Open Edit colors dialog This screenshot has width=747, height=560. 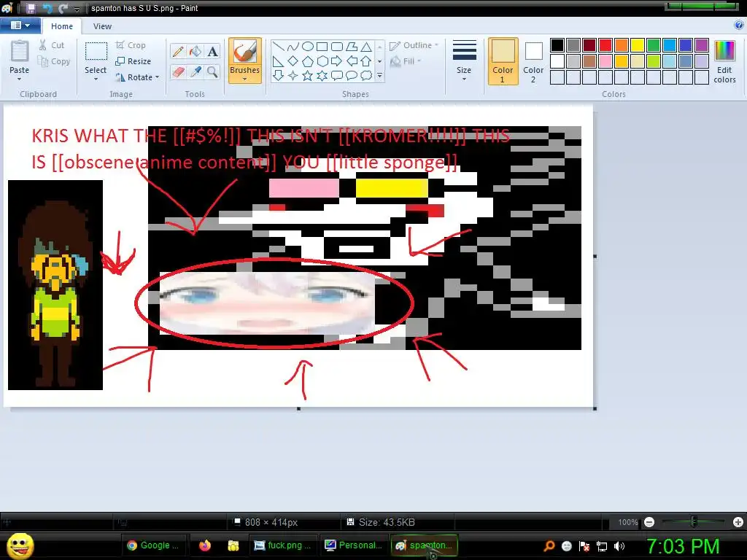pyautogui.click(x=724, y=62)
